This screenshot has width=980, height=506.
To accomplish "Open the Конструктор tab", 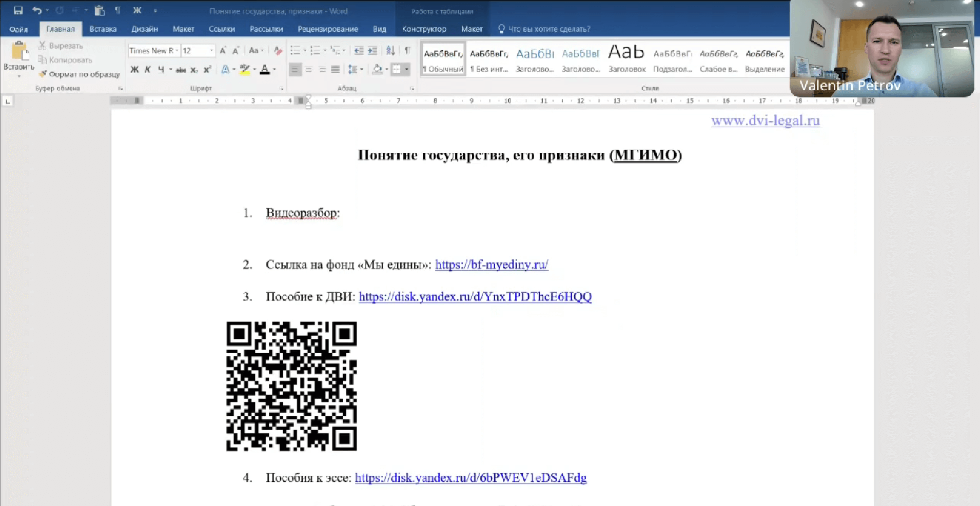I will 423,29.
